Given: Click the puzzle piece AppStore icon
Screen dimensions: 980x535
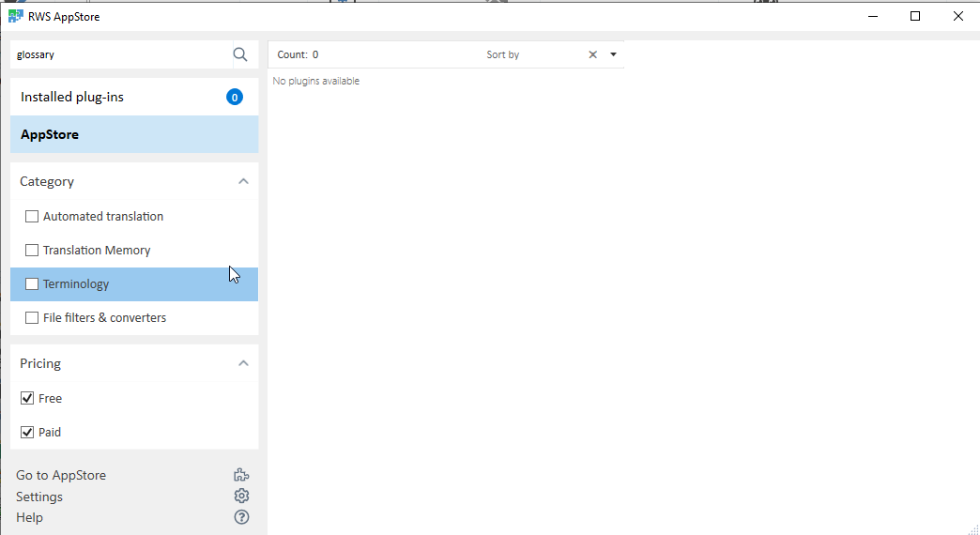Looking at the screenshot, I should [x=241, y=475].
